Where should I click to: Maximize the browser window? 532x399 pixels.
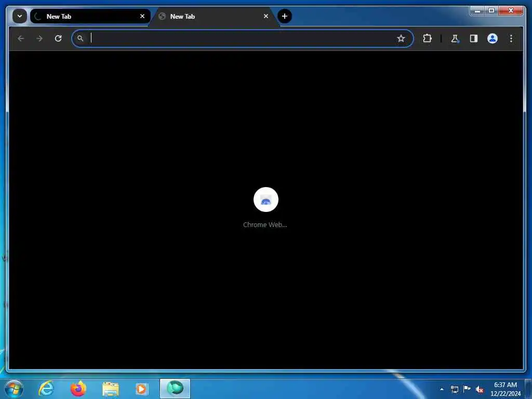tap(491, 11)
